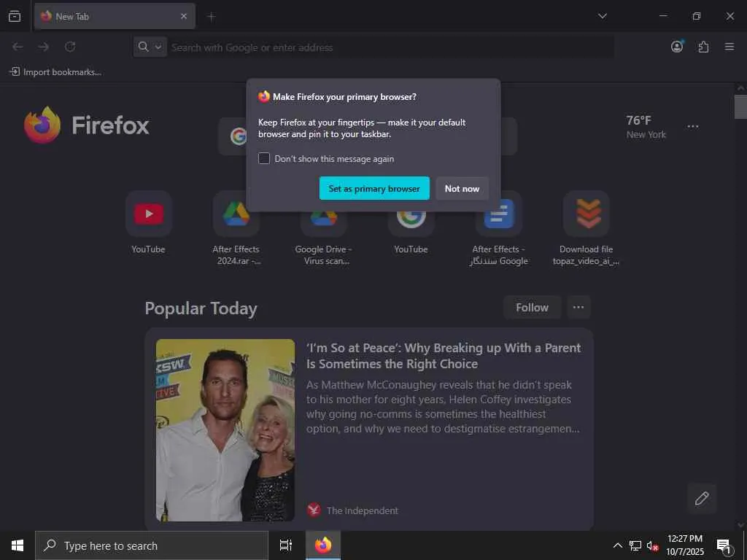Open Popular Today three-dot options
Screen dimensions: 747x560
coord(578,307)
